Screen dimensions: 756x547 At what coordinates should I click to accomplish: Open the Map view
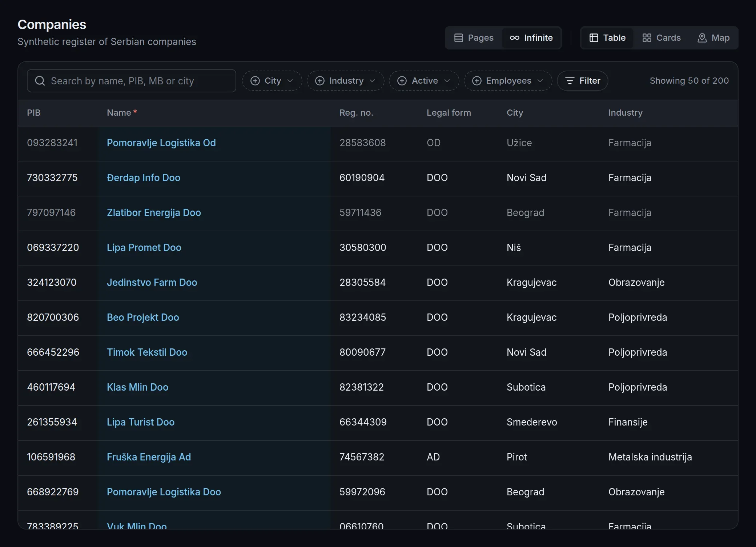(x=713, y=38)
